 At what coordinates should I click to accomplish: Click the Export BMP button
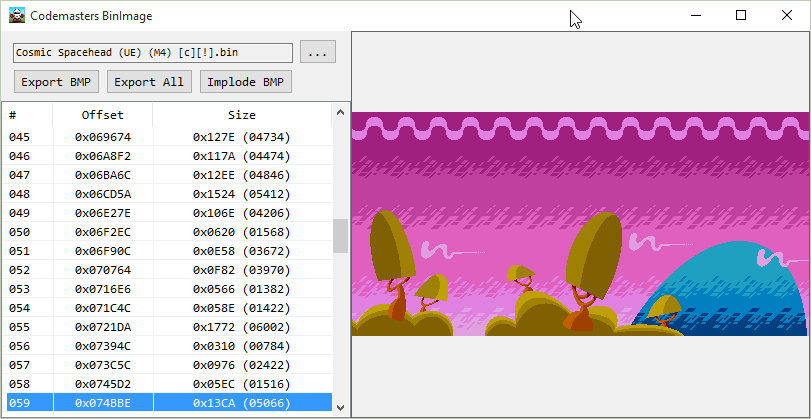56,82
